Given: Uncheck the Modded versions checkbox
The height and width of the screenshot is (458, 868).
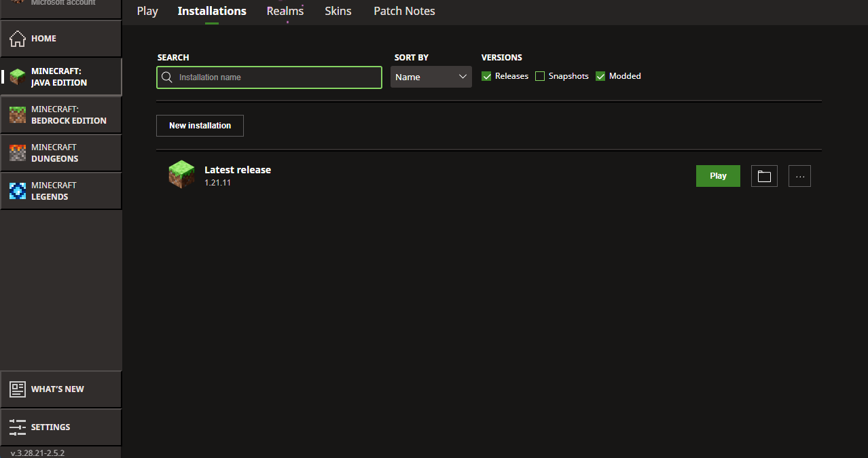Looking at the screenshot, I should point(600,76).
